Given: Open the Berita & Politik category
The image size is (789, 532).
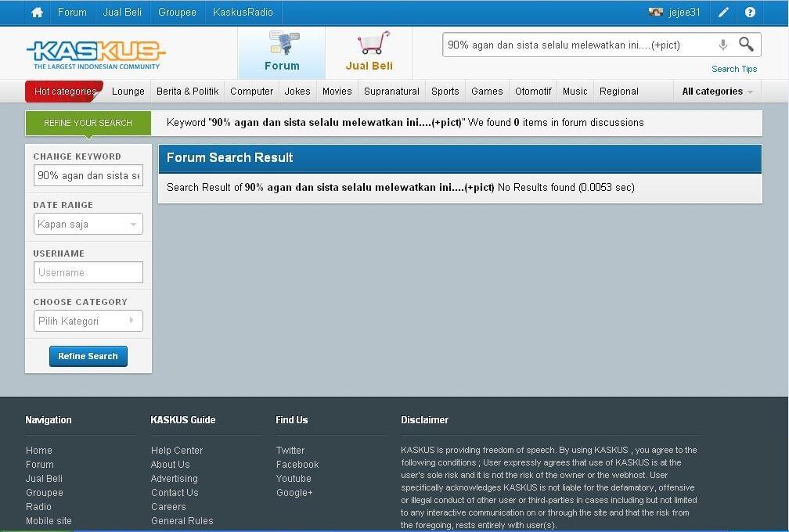Looking at the screenshot, I should tap(188, 92).
